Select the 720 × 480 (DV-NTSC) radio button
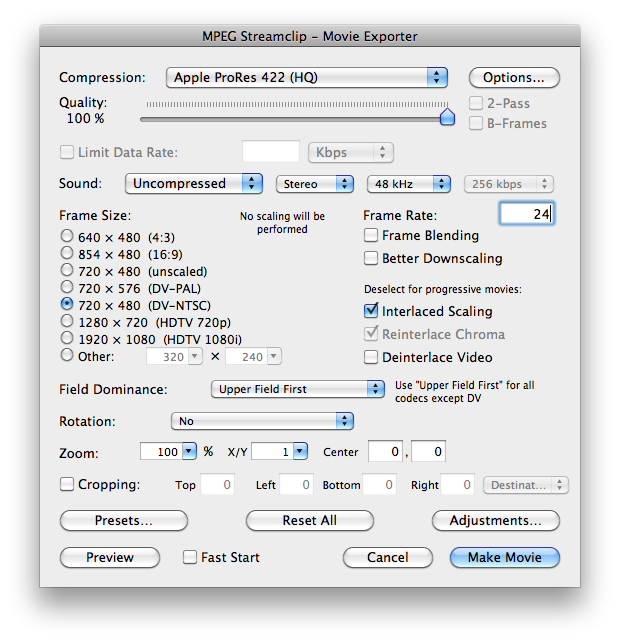The width and height of the screenshot is (620, 642). 67,304
